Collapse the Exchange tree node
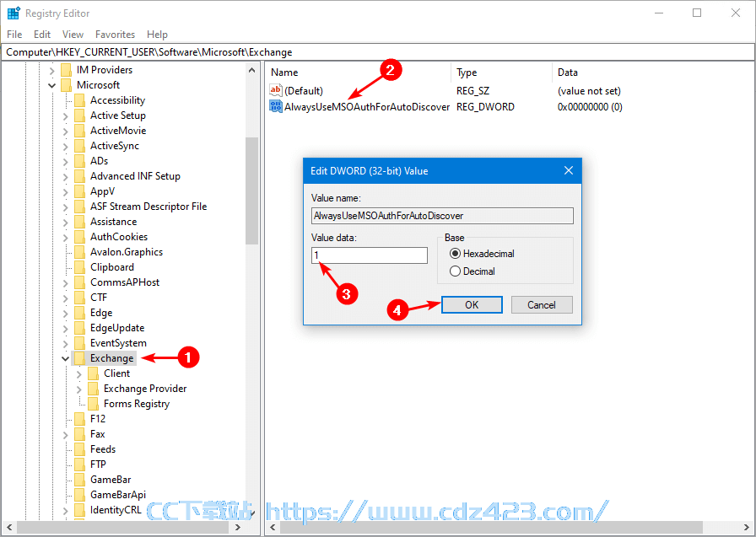756x537 pixels. [x=65, y=358]
